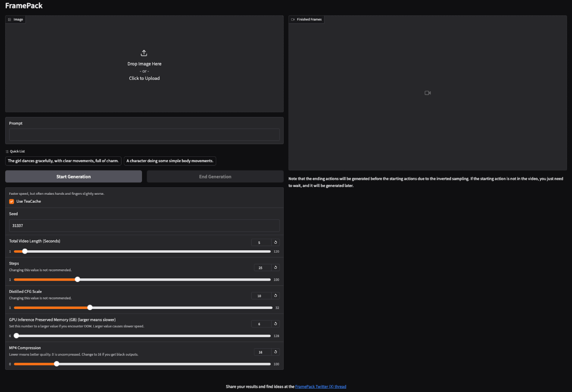Image resolution: width=572 pixels, height=392 pixels.
Task: Click the GPU Inference Preserved Memory label
Action: click(62, 320)
